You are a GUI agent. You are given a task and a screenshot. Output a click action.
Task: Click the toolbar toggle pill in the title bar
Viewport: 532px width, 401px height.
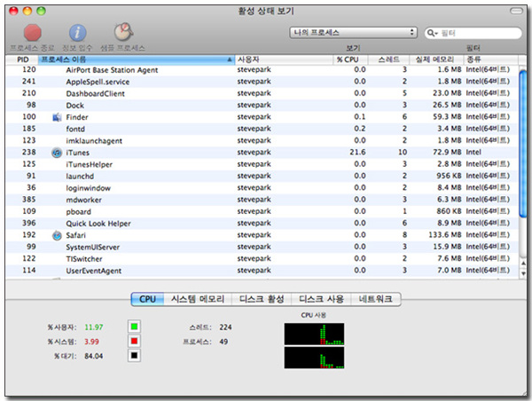516,12
